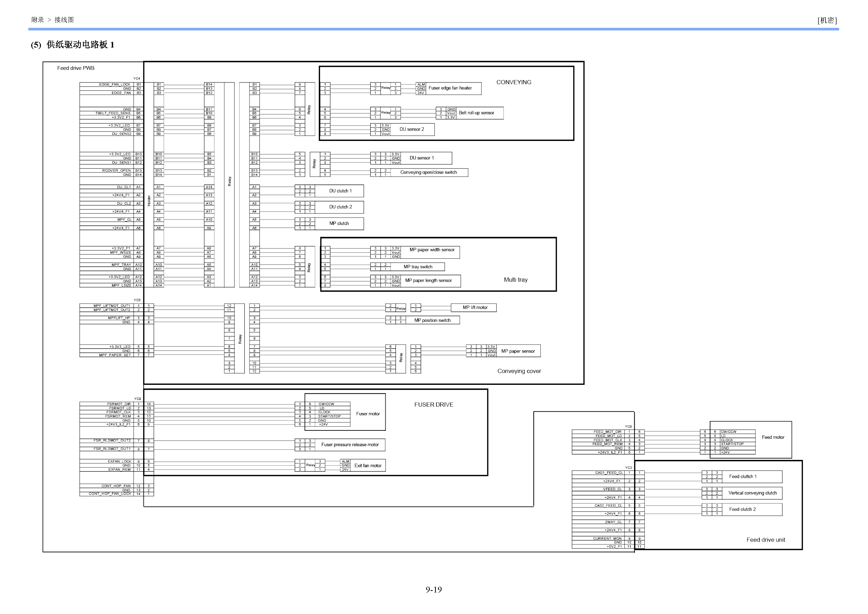Click the 'MP position switch' box
The image size is (868, 614).
tap(432, 321)
